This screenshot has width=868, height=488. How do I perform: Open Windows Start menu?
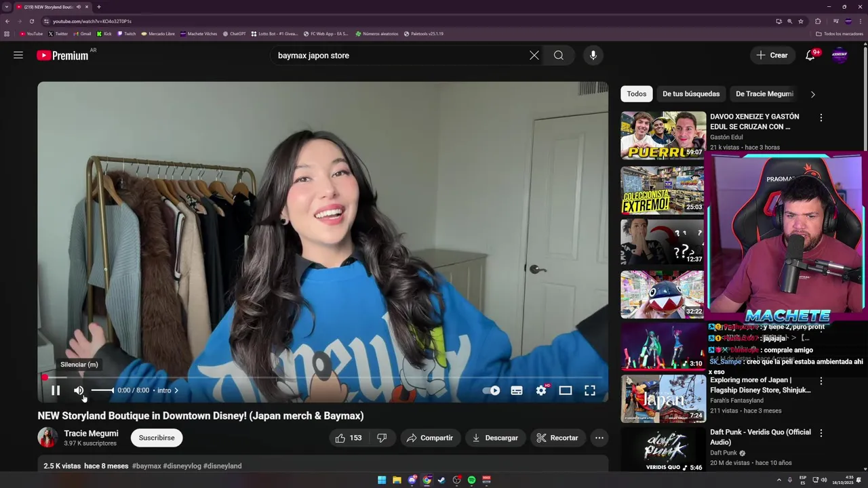coord(382,480)
